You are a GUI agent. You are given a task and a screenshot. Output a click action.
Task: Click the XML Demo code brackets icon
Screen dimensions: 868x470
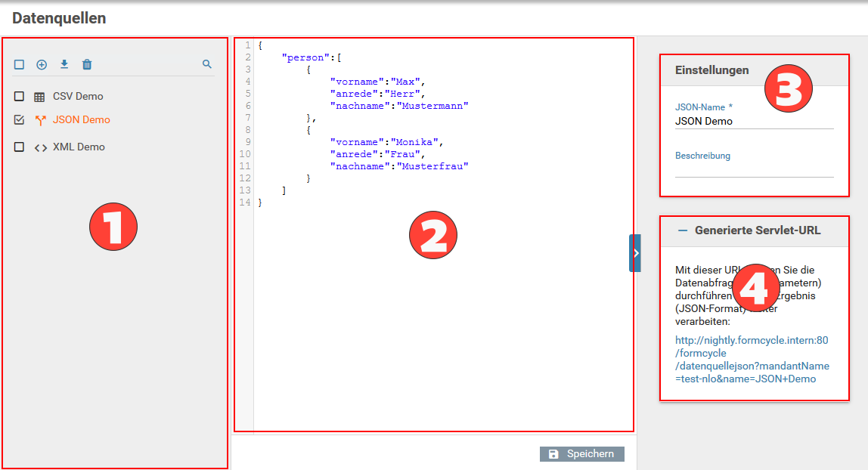coord(40,147)
